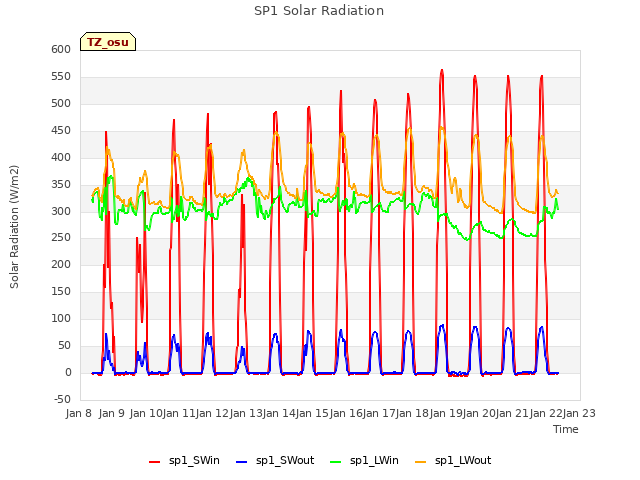Click the sp1_LWin legend label
This screenshot has width=640, height=480.
(374, 460)
